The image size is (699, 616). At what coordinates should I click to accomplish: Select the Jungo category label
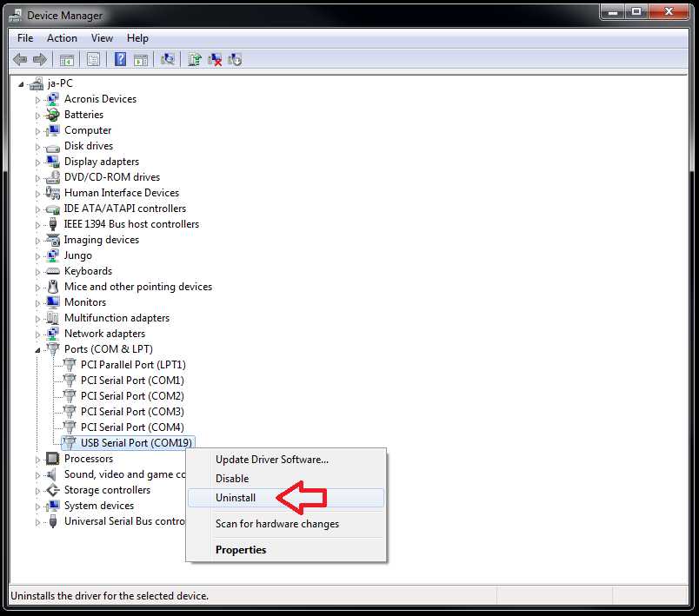pyautogui.click(x=78, y=255)
